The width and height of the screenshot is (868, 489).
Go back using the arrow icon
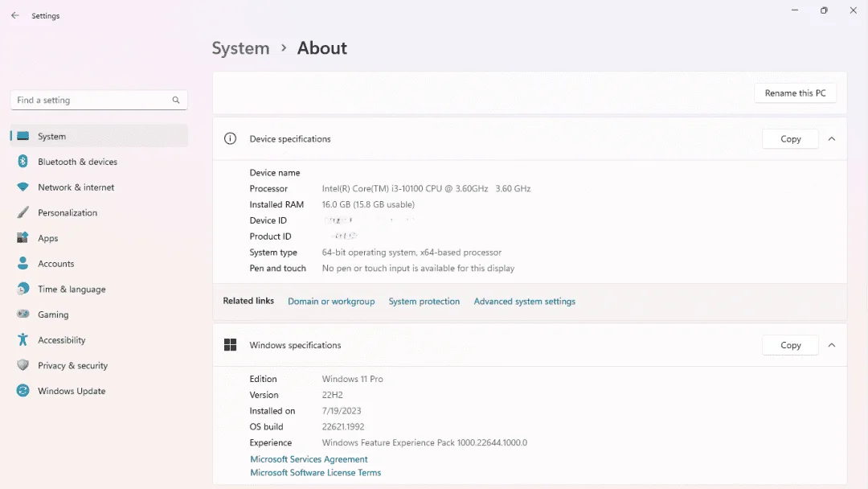coord(15,15)
